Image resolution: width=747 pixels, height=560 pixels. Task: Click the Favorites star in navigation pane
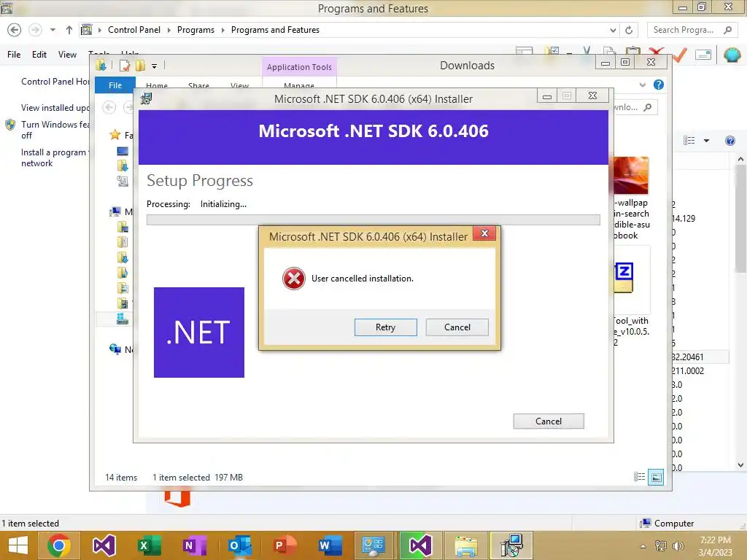[115, 135]
